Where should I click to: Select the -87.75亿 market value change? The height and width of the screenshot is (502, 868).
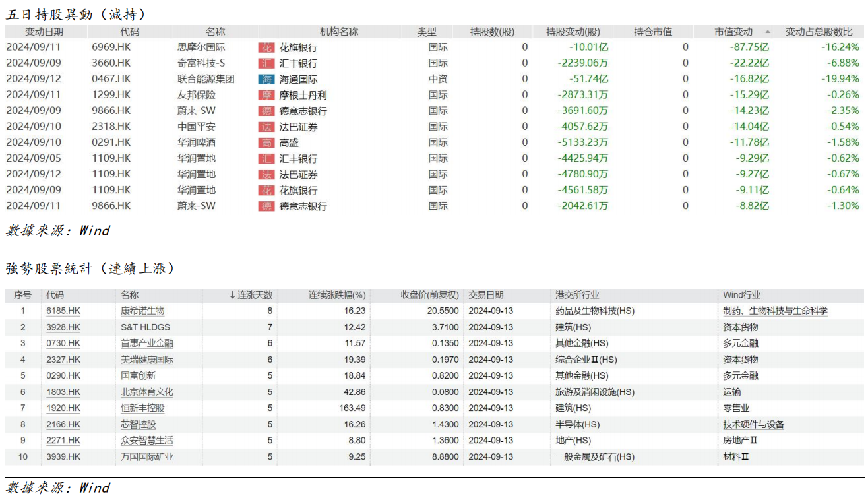pyautogui.click(x=750, y=47)
